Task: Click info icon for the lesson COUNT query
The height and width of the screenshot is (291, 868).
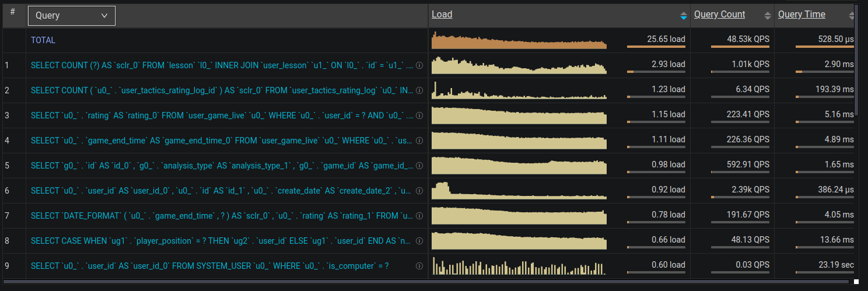Action: (419, 66)
